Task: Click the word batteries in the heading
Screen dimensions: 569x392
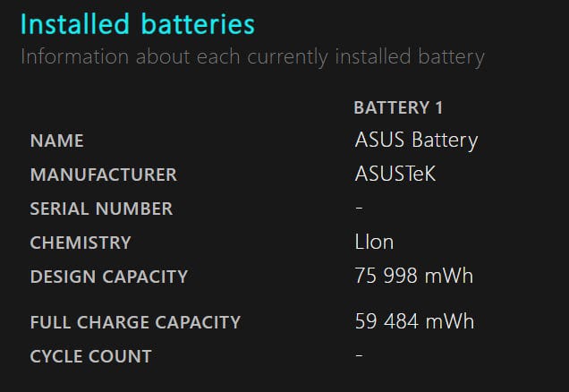Action: 198,24
